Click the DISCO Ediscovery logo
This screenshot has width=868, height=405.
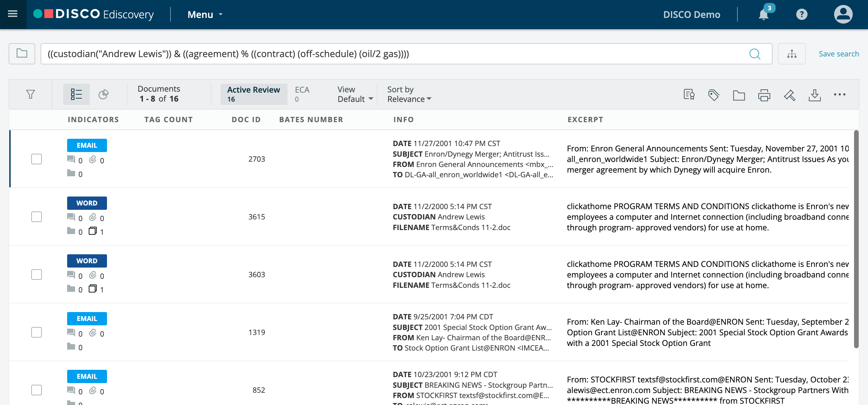click(93, 14)
